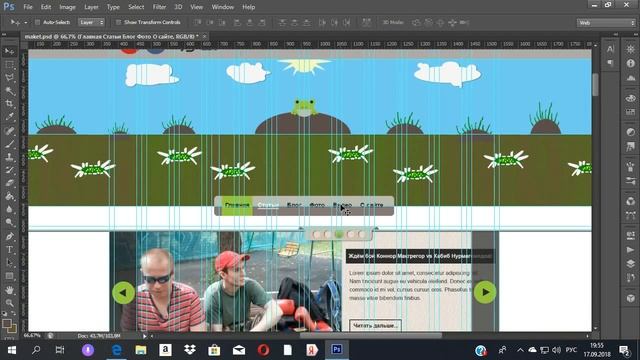Select the Rectangular Marquee tool
This screenshot has width=640, height=360.
(10, 64)
